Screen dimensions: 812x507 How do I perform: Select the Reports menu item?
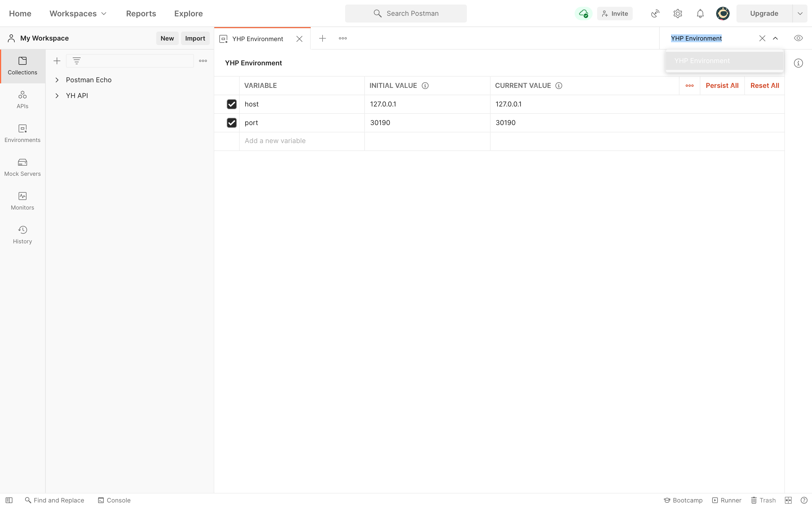pos(141,13)
